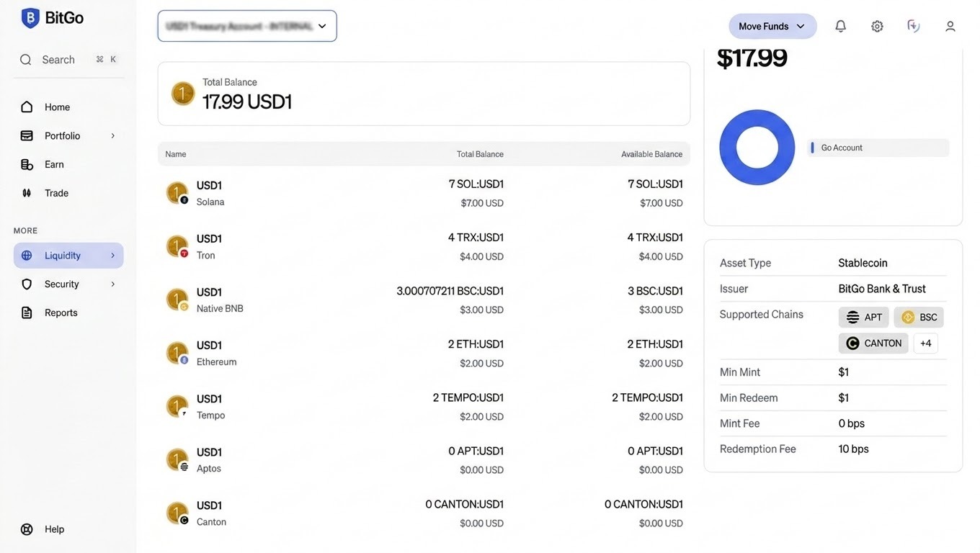Sort by Total Balance column header
Image resolution: width=980 pixels, height=553 pixels.
coord(480,154)
